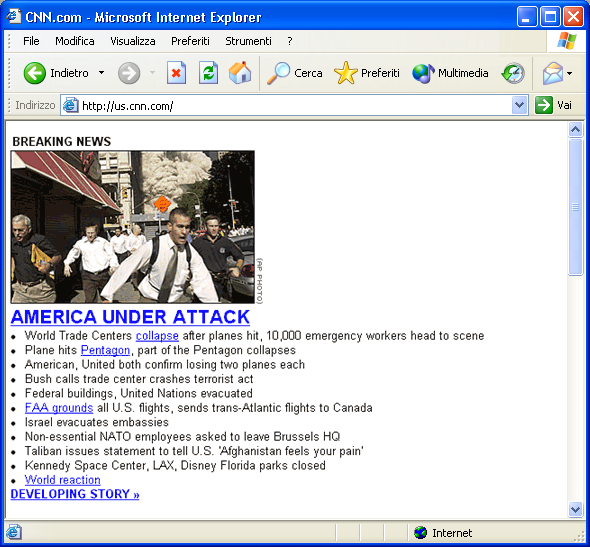Refresh the page with green arrows icon

208,73
